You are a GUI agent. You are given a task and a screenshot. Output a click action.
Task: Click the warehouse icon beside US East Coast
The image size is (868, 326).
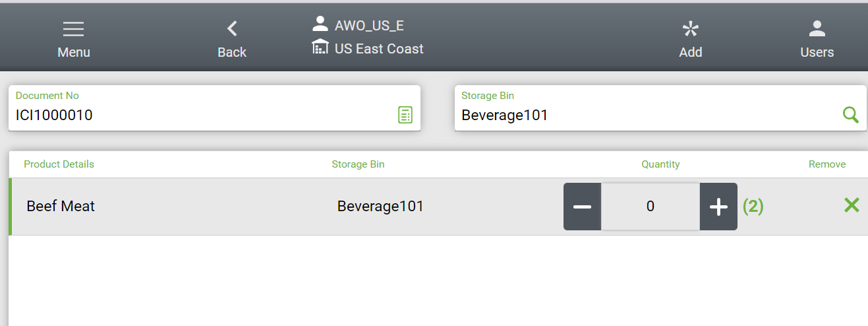pos(320,47)
